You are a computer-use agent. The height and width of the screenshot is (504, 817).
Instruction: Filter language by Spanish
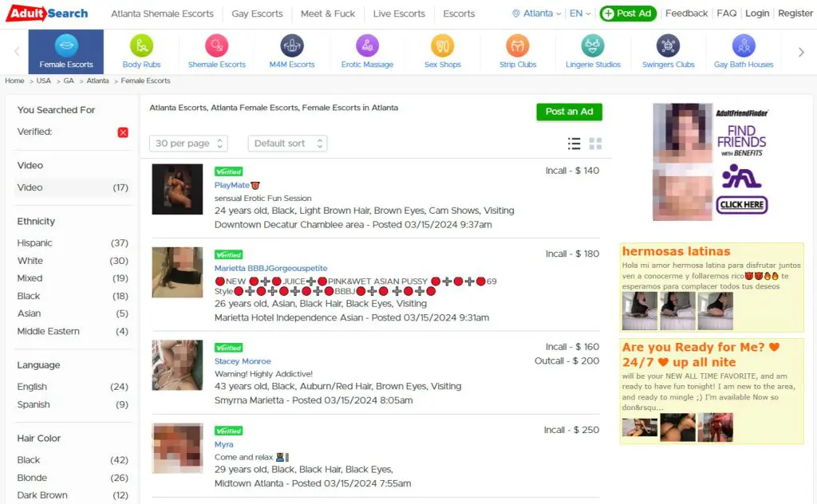pos(73,404)
